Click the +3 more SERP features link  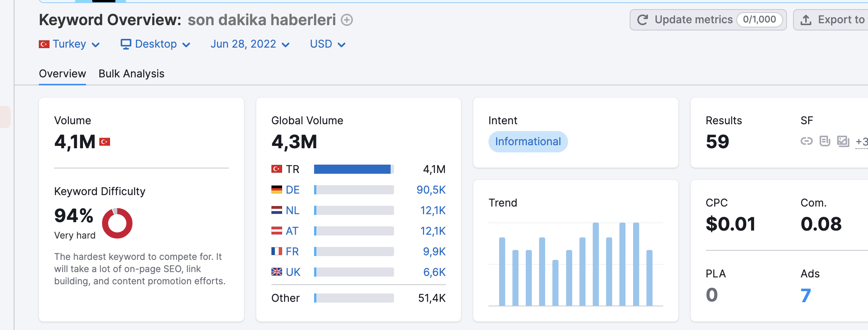click(x=862, y=142)
